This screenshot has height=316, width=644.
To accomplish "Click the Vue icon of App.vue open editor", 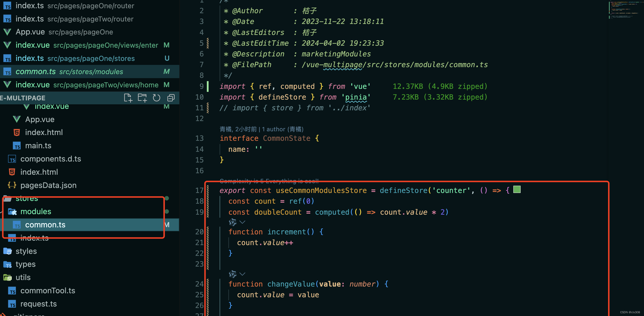I will [x=7, y=32].
